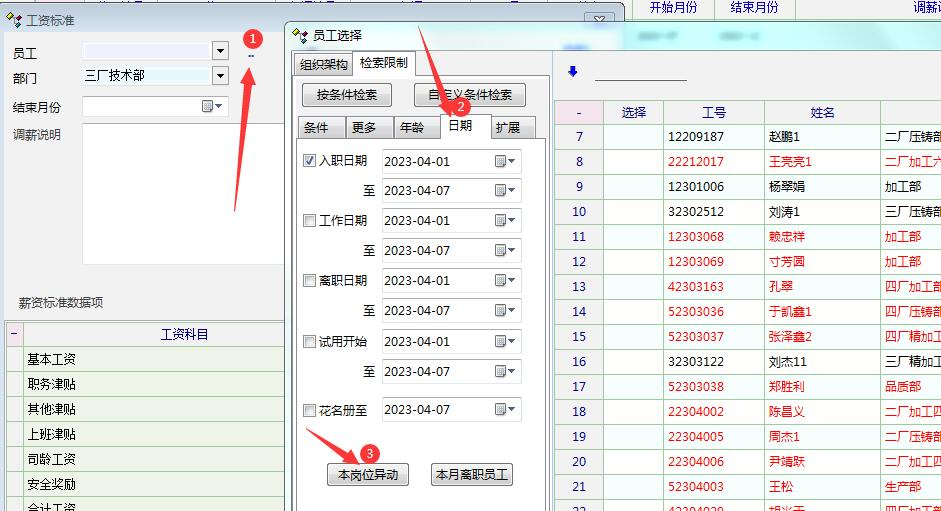Tick the 离职日期 checkbox

click(x=310, y=281)
